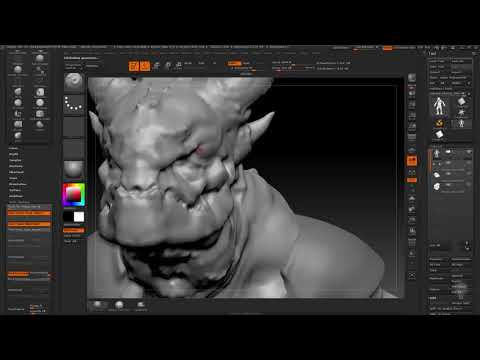Open the dotted stroke type selector
The height and width of the screenshot is (360, 480).
click(74, 104)
